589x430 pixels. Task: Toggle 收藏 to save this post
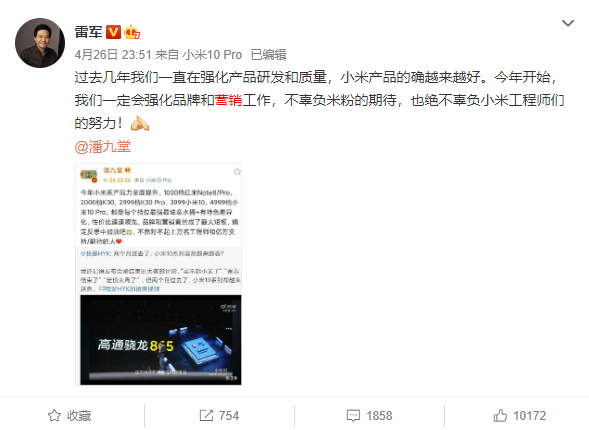[x=69, y=415]
